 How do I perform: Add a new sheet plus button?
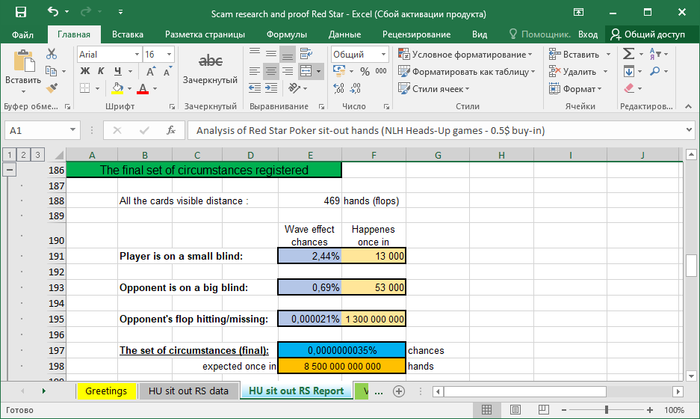(398, 391)
